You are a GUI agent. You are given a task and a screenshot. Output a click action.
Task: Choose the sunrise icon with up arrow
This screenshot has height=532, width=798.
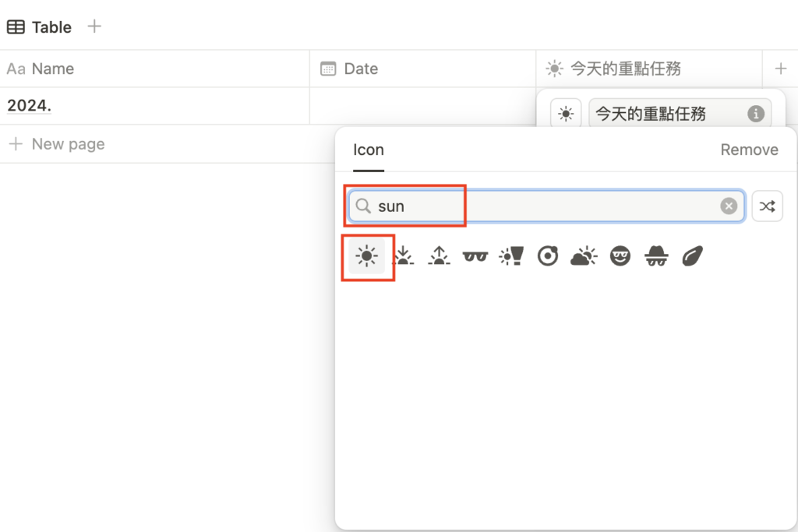440,255
